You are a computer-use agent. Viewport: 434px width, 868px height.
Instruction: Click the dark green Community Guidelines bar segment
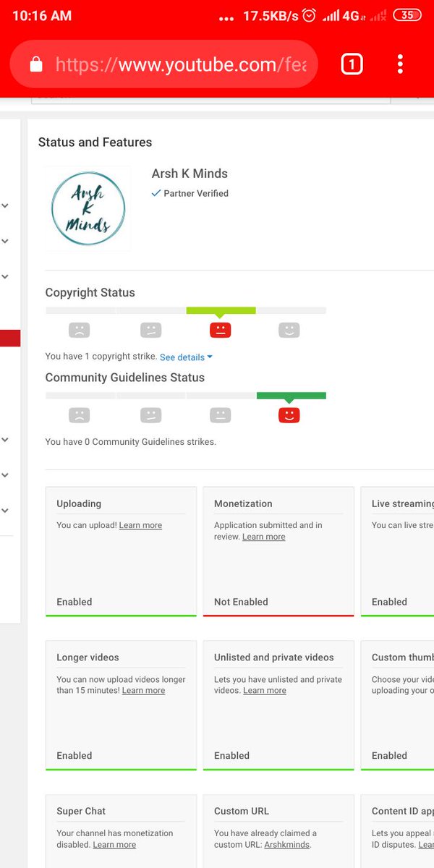pyautogui.click(x=292, y=396)
